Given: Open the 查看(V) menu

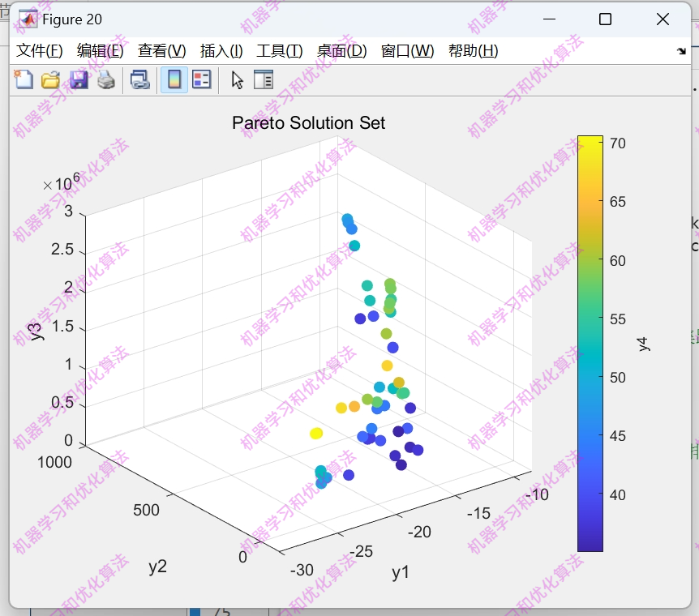Looking at the screenshot, I should click(162, 51).
